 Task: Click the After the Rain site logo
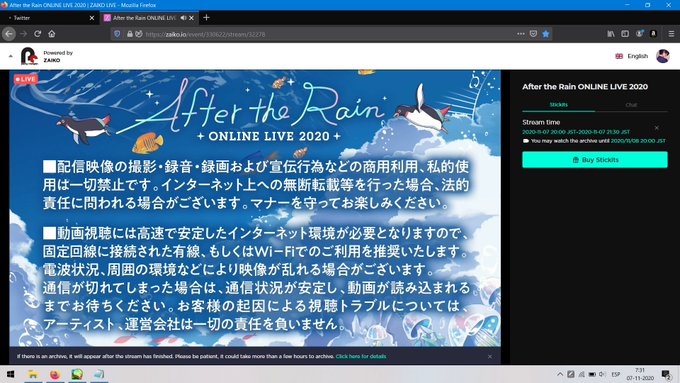(x=29, y=56)
